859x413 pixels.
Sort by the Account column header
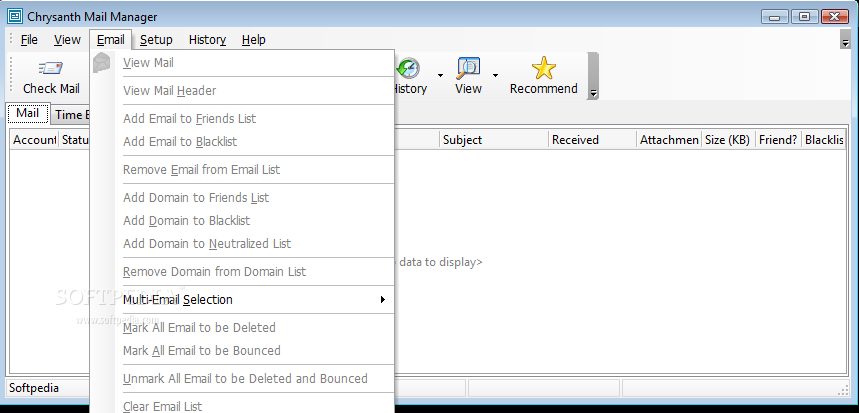coord(34,140)
